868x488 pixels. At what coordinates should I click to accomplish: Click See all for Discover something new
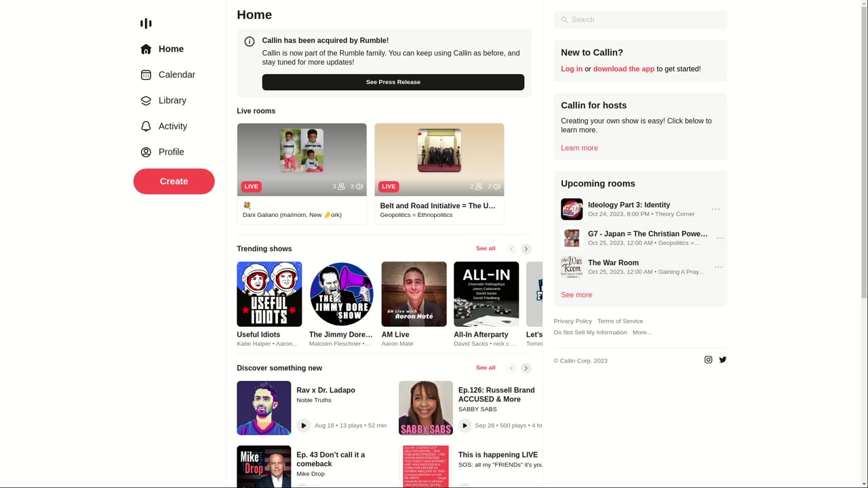pyautogui.click(x=486, y=368)
